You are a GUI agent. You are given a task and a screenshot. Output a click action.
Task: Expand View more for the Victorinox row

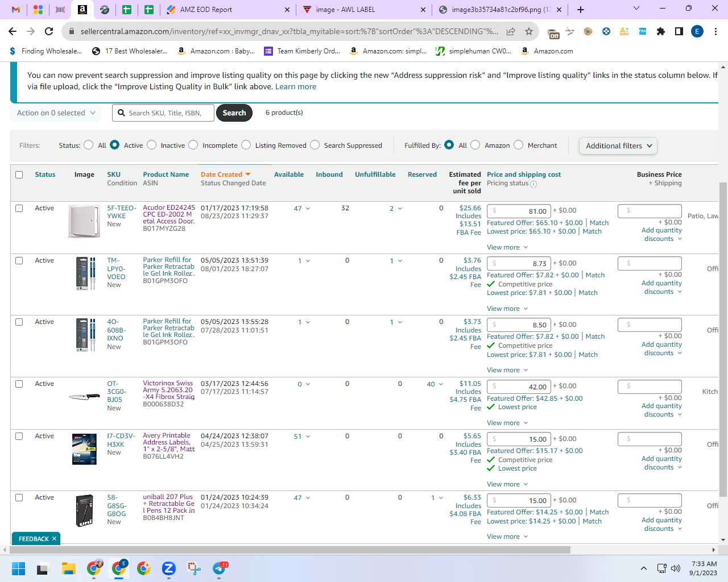coord(507,423)
